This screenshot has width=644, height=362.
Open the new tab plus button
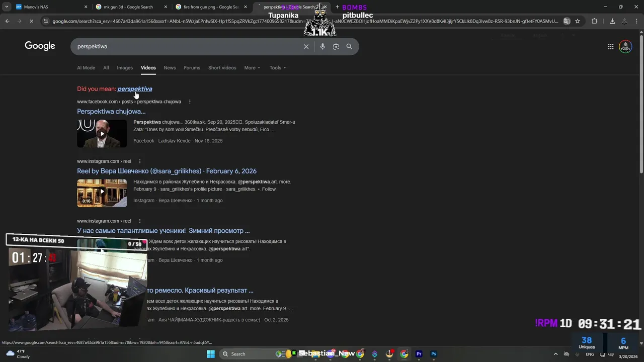point(337,7)
